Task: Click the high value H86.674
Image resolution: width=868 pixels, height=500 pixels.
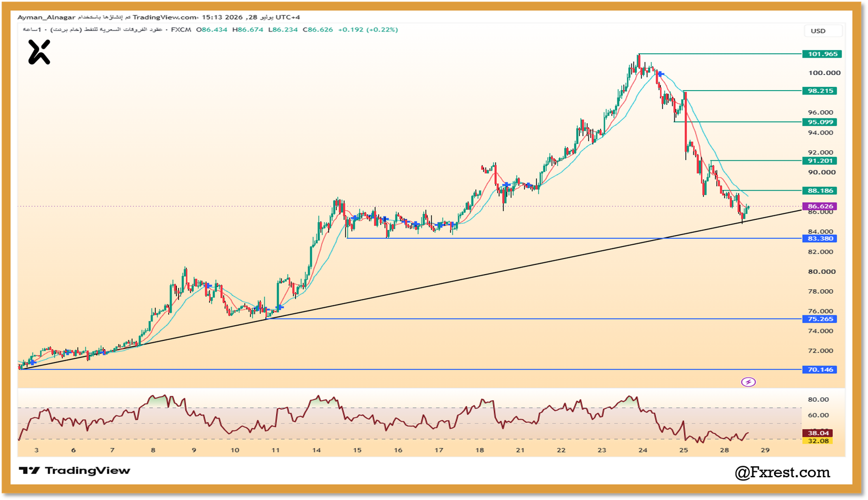Action: 247,30
